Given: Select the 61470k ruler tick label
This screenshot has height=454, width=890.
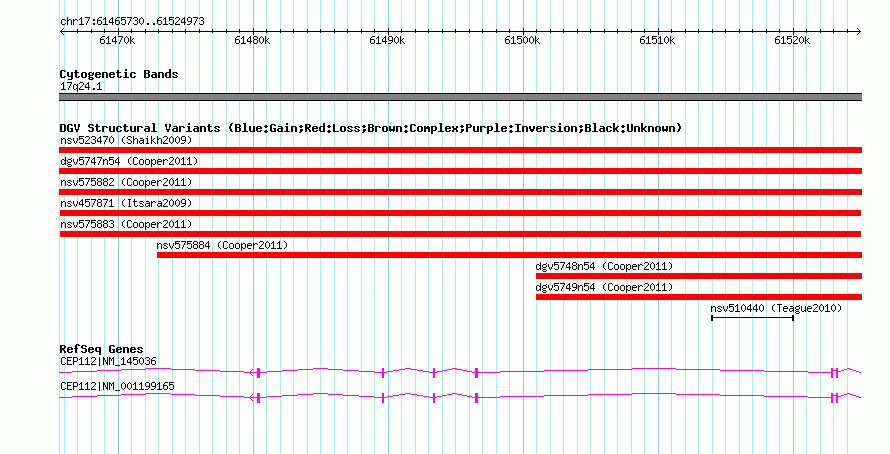Looking at the screenshot, I should coord(117,40).
